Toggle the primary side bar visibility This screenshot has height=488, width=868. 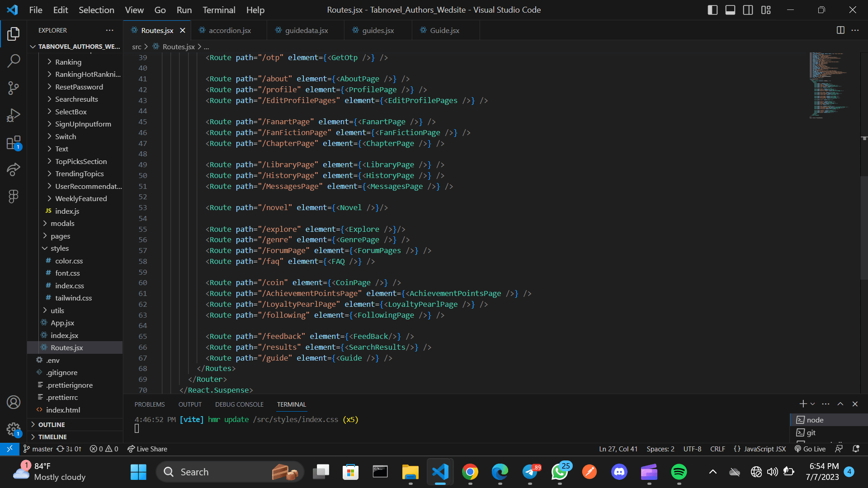pyautogui.click(x=712, y=10)
